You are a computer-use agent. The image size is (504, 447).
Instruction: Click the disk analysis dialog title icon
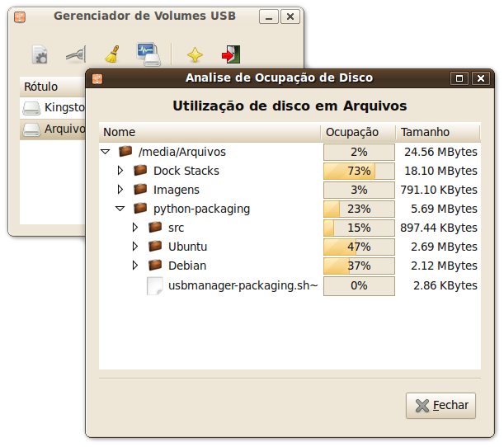[97, 78]
